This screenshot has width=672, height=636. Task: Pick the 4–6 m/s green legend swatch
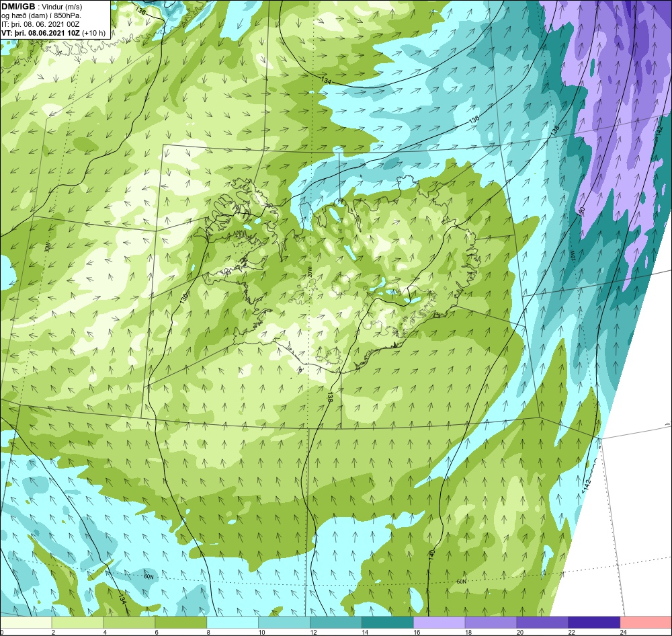coord(129,622)
